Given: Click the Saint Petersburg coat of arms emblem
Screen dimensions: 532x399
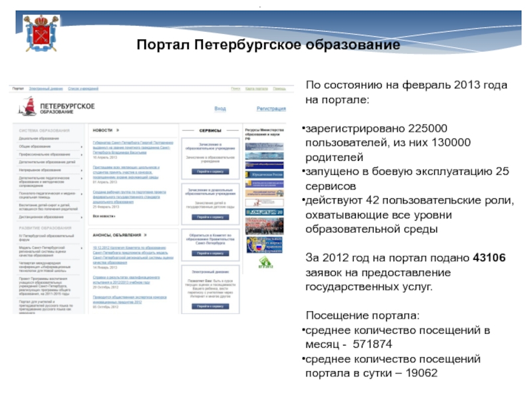Looking at the screenshot, I should coord(41,33).
